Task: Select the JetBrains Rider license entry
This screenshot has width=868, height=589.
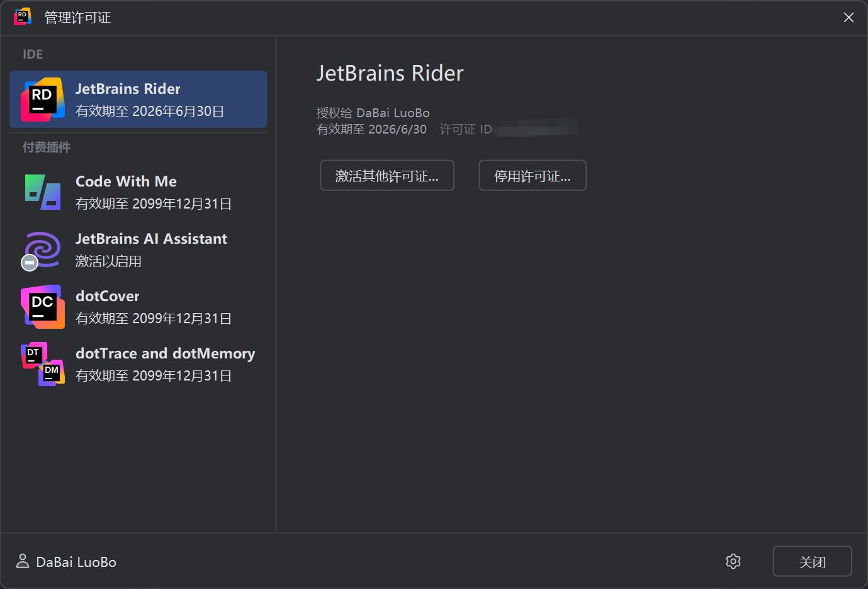Action: pos(138,100)
